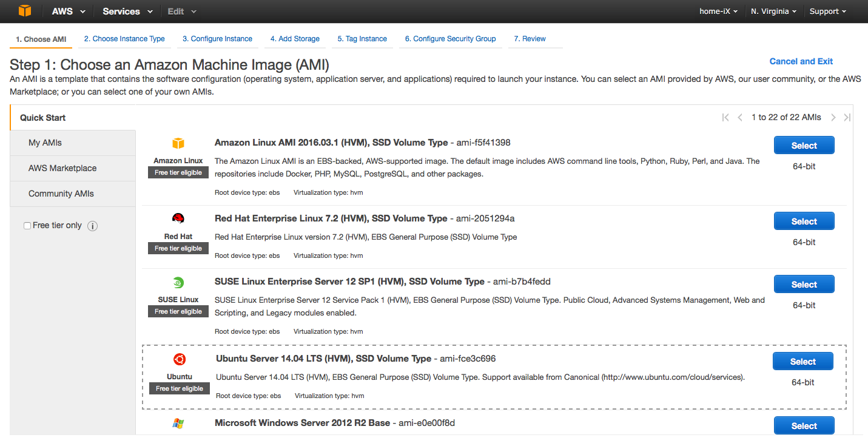Select the Microsoft Windows Server 2012 AMI

click(x=804, y=425)
